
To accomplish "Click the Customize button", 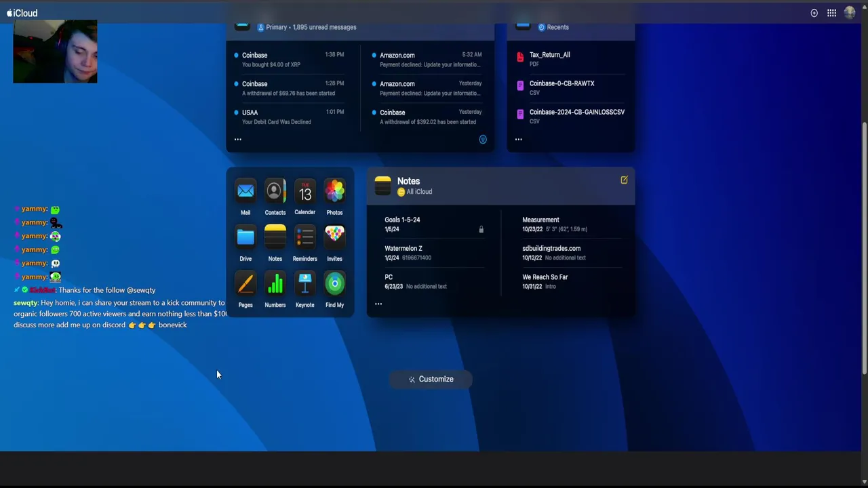I will point(431,379).
